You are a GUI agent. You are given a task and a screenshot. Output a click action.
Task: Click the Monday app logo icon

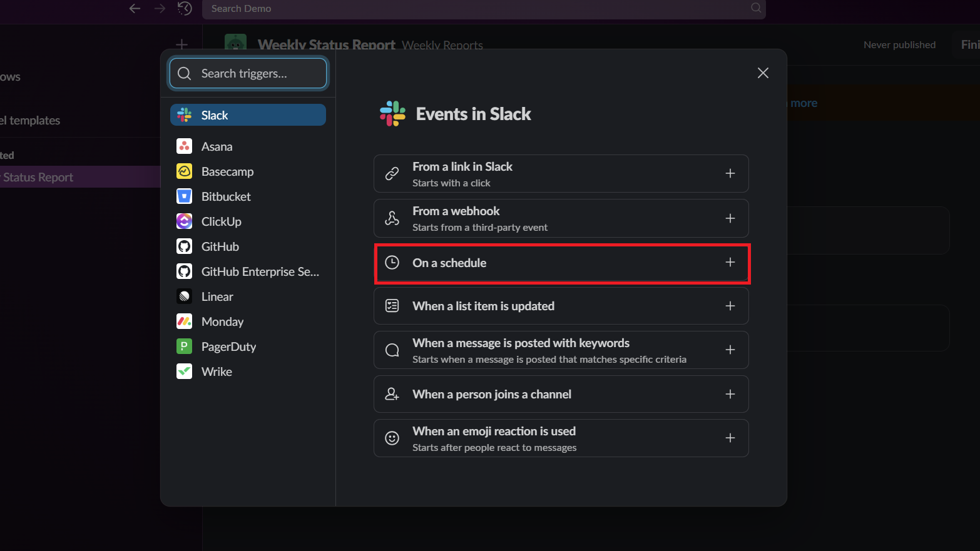pos(184,321)
